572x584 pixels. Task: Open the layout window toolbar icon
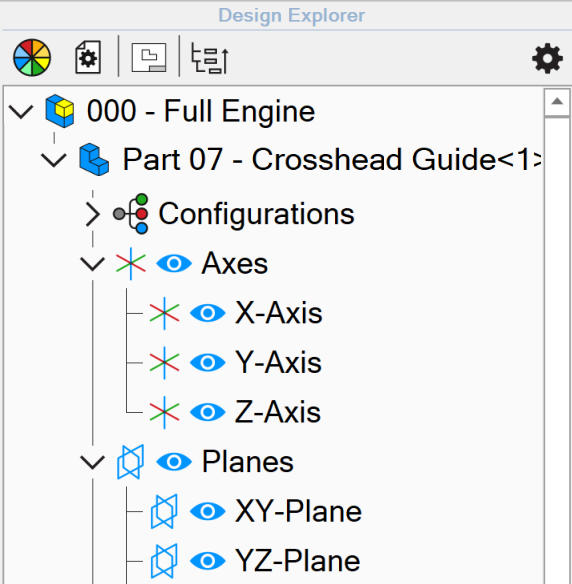coord(149,57)
